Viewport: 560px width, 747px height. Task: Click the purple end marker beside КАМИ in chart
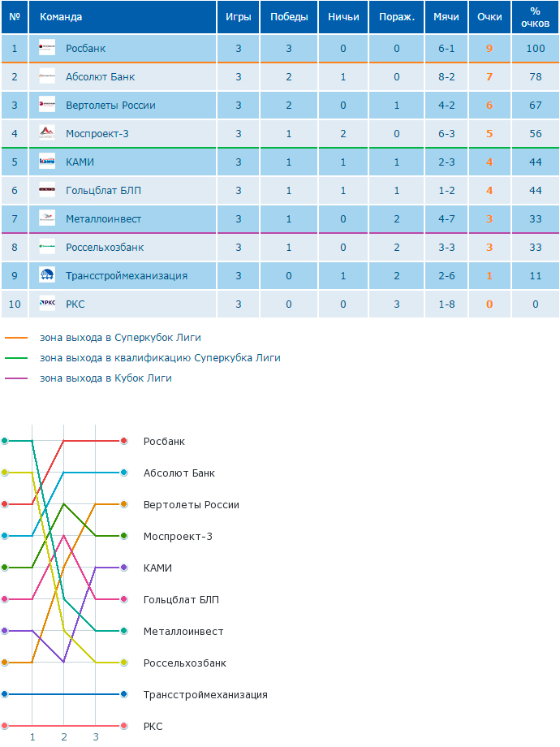[124, 568]
